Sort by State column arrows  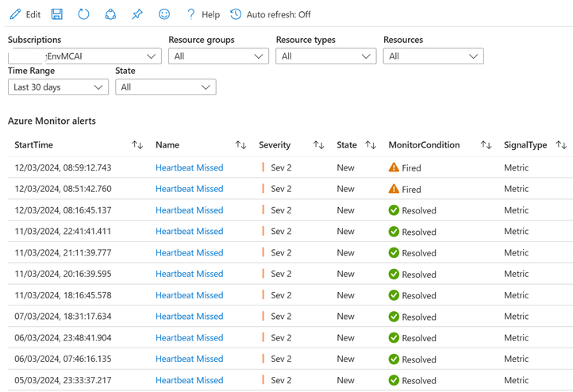(x=371, y=145)
